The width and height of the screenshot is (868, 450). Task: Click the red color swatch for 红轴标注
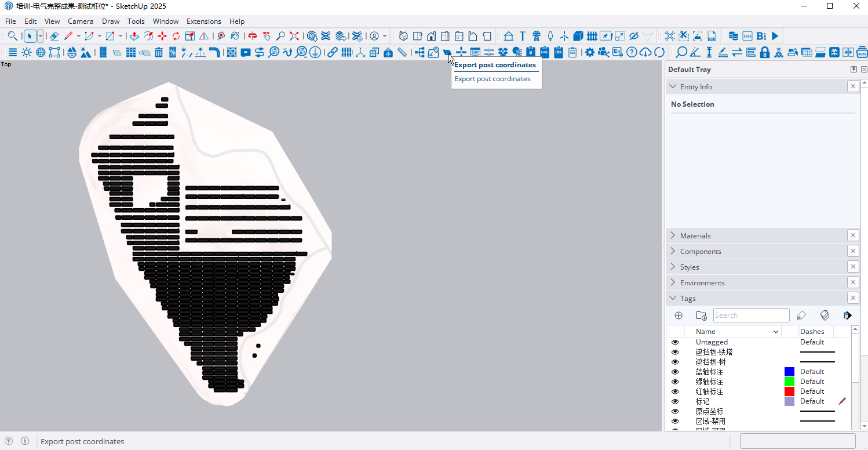point(789,391)
